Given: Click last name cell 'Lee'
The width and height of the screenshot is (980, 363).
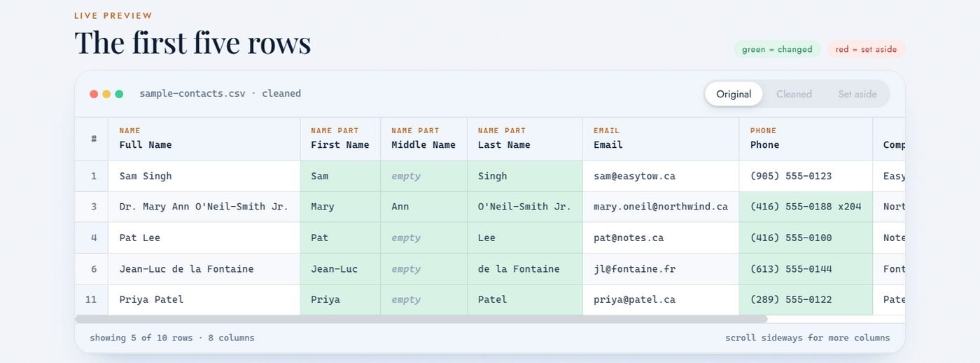Looking at the screenshot, I should coord(525,238).
